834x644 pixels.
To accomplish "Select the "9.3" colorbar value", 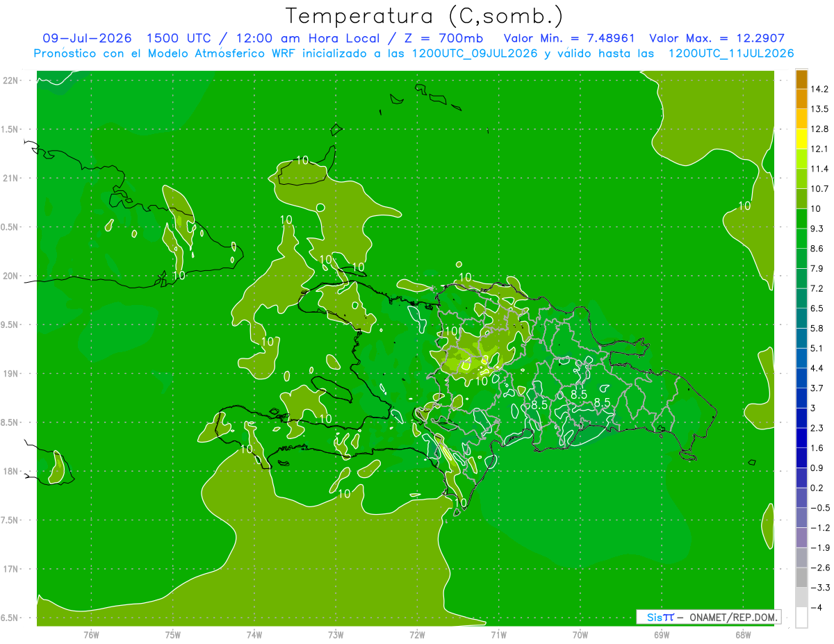I will click(817, 229).
